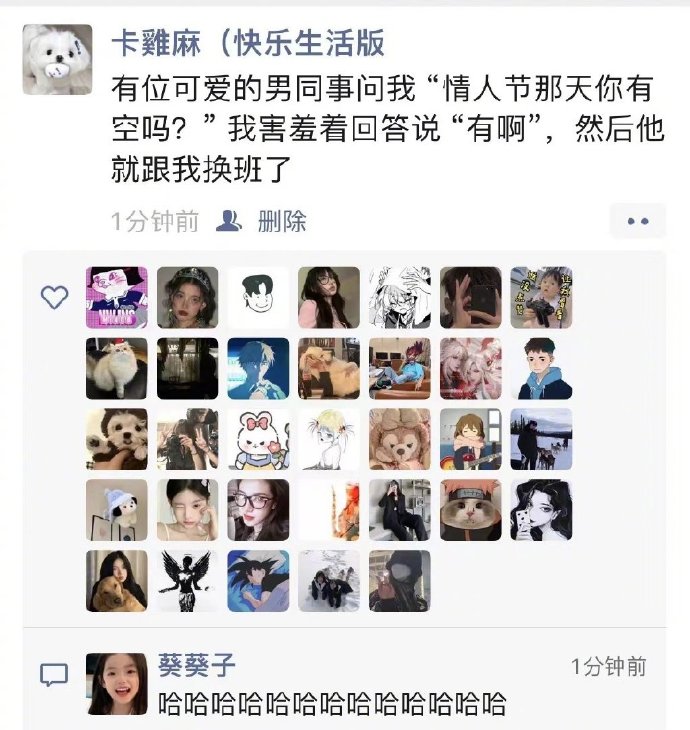This screenshot has width=690, height=730.
Task: Open commenter 葵葵子 name link
Action: tap(197, 665)
